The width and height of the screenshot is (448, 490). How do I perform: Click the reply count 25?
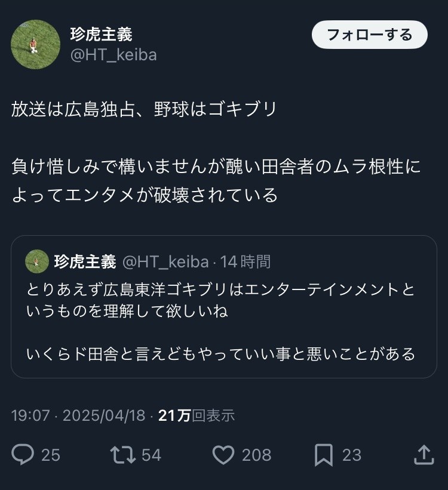(x=51, y=455)
